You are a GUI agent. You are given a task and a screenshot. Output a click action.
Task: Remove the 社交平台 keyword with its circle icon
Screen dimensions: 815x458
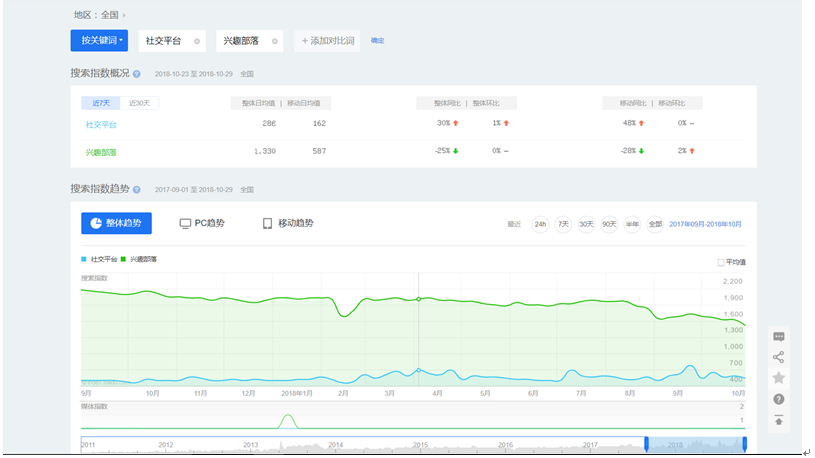[x=197, y=41]
